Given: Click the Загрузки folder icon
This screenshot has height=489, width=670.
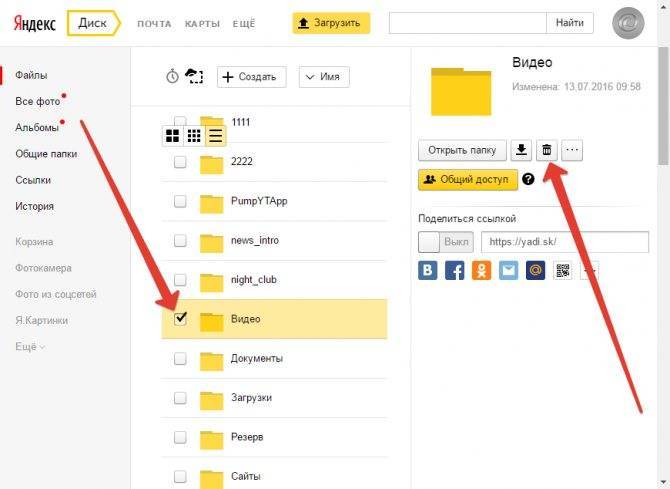Looking at the screenshot, I should coord(212,401).
